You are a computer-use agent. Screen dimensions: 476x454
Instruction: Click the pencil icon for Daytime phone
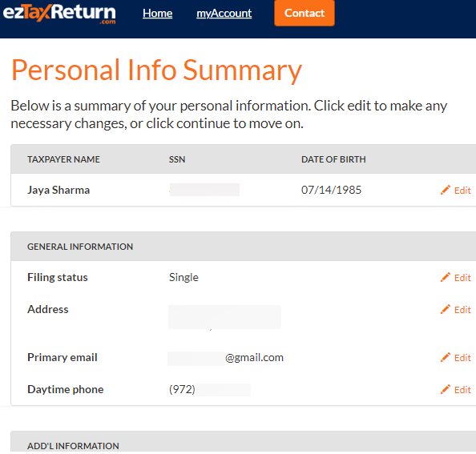tap(445, 390)
